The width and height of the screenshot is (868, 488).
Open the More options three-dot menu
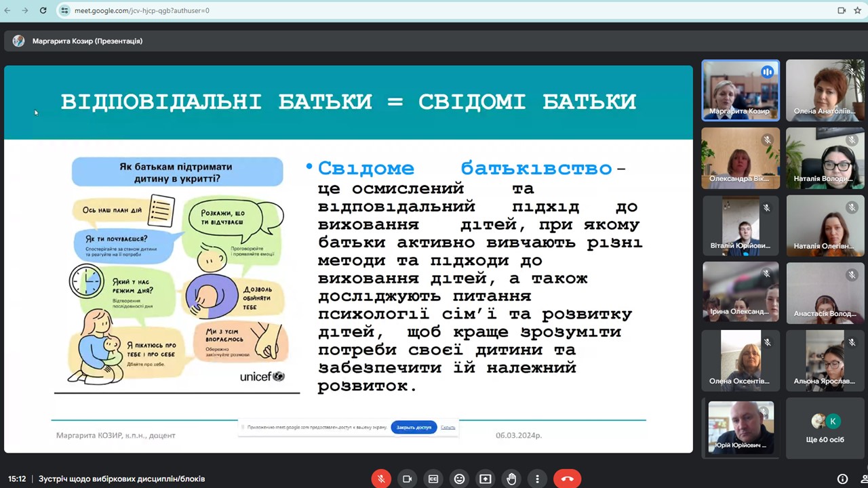click(x=537, y=479)
